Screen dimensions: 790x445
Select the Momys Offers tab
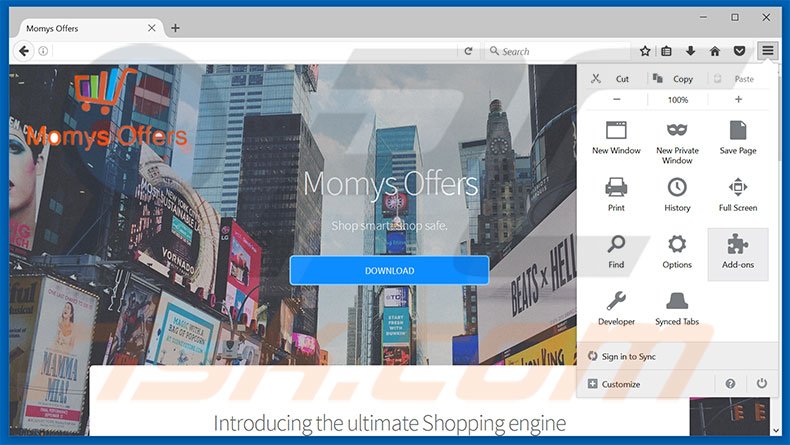[x=91, y=28]
